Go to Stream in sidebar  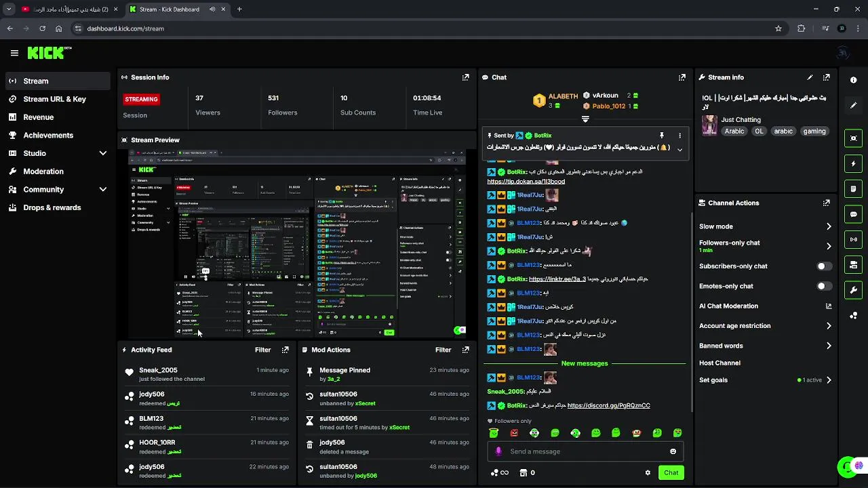pos(58,81)
